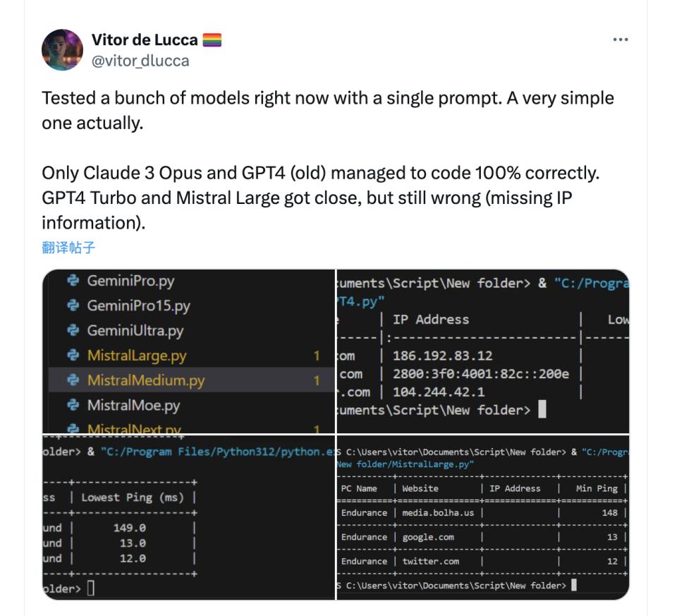This screenshot has width=677, height=616.
Task: Click the problem badge next to MistralLarge.py
Action: point(317,356)
